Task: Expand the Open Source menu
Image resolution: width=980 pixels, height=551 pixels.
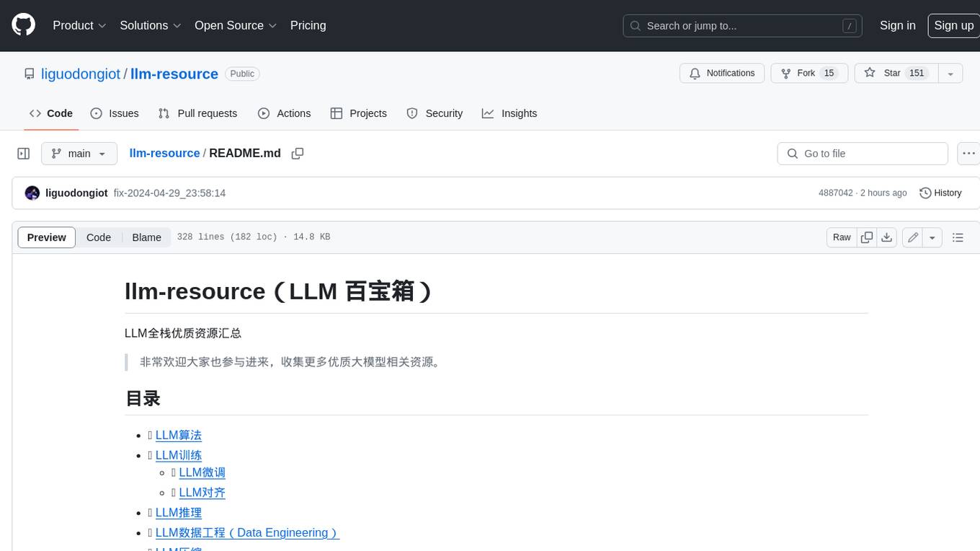Action: coord(236,25)
